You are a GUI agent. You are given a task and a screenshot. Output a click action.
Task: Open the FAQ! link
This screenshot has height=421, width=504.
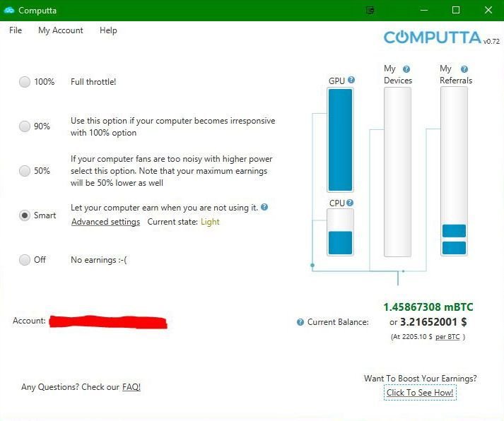click(131, 387)
